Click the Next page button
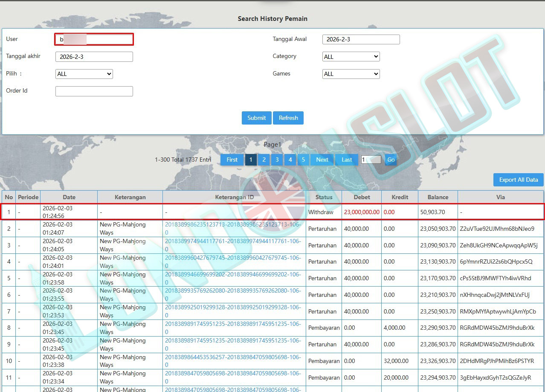Viewport: 545px width, 392px height. 322,160
